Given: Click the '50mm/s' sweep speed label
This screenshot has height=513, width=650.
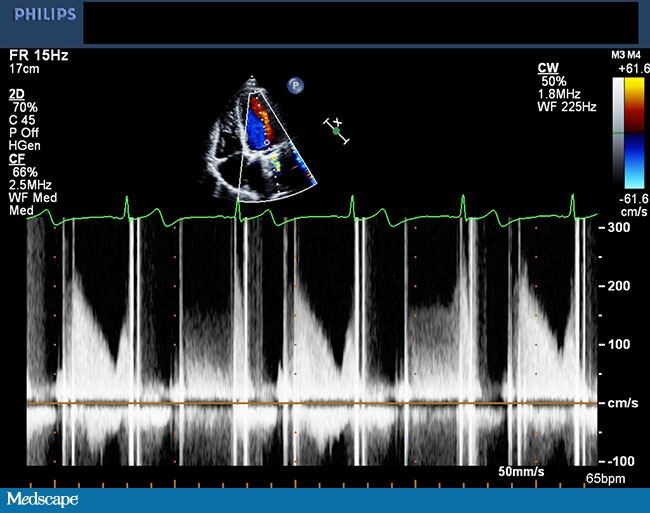Looking at the screenshot, I should pos(521,472).
